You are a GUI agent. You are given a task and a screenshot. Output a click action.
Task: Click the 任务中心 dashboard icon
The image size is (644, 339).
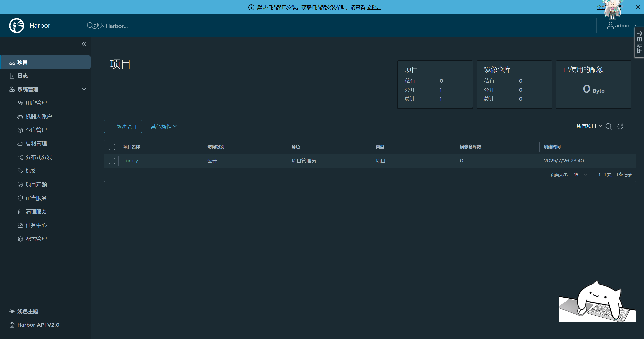tap(20, 225)
